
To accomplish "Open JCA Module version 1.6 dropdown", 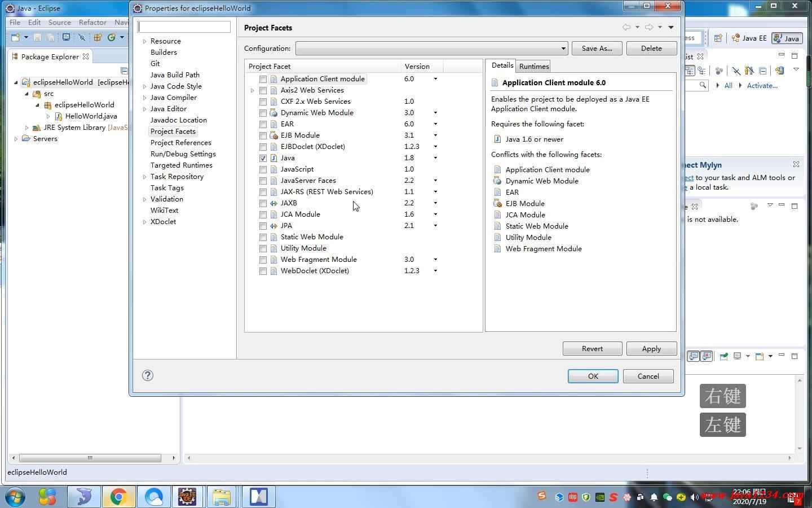I will tap(435, 214).
